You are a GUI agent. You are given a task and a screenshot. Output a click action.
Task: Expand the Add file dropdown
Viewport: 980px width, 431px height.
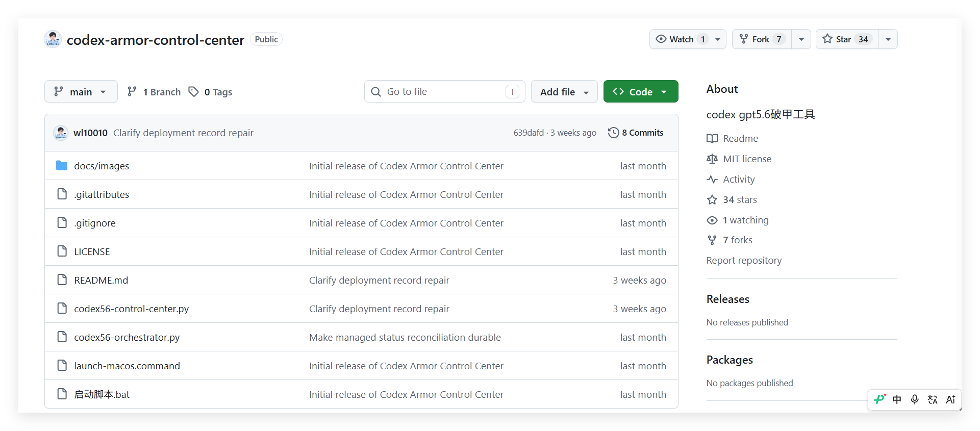[564, 91]
